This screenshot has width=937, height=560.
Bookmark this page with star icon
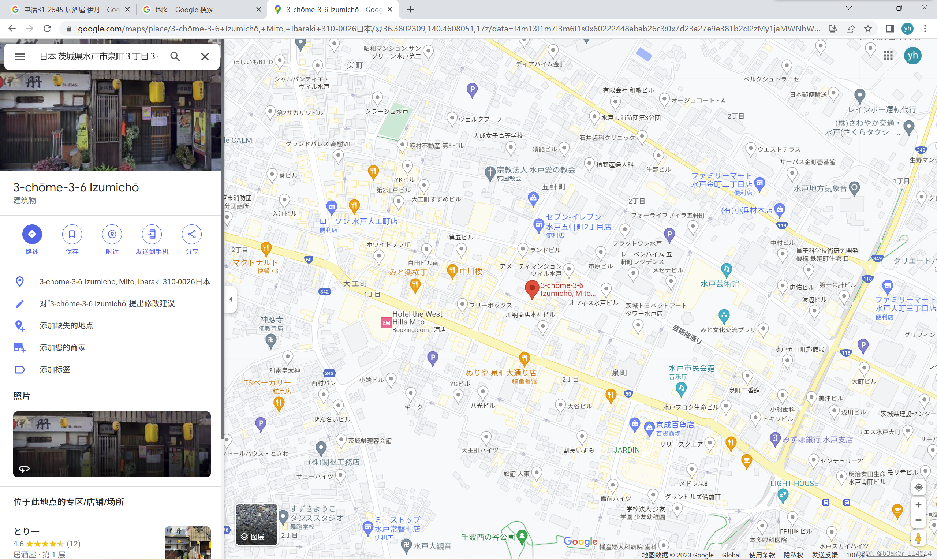pos(868,29)
